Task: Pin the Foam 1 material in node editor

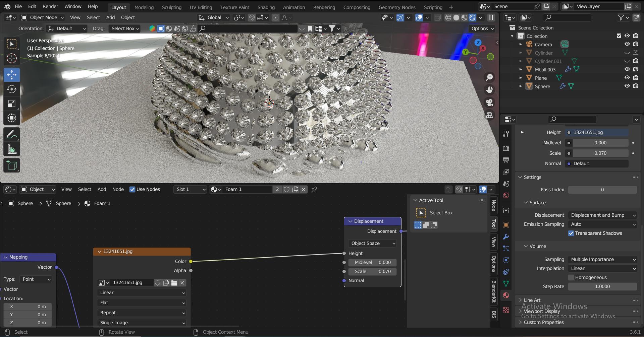Action: tap(314, 189)
